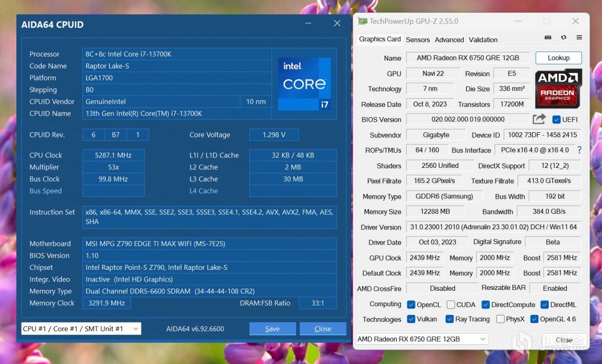Open the GPU selection dropdown in GPU-Z
Image resolution: width=602 pixels, height=364 pixels.
coord(422,339)
